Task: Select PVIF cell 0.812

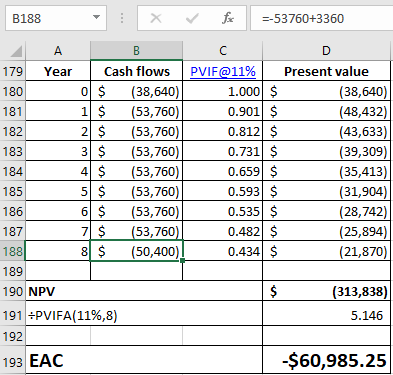Action: pyautogui.click(x=223, y=131)
